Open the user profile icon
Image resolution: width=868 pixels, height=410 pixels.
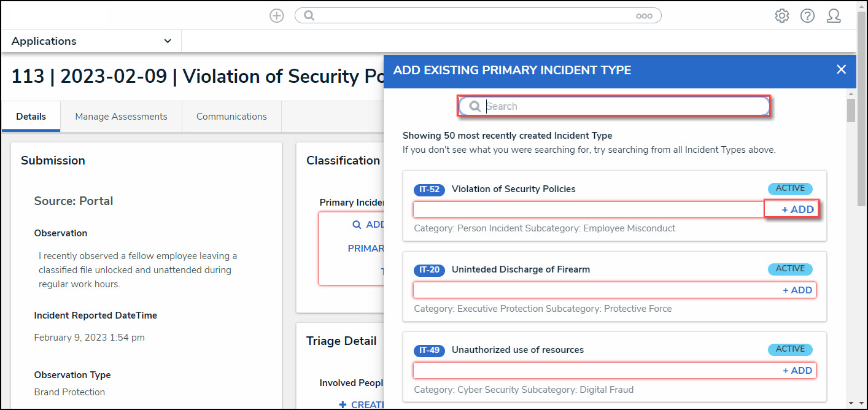coord(834,16)
